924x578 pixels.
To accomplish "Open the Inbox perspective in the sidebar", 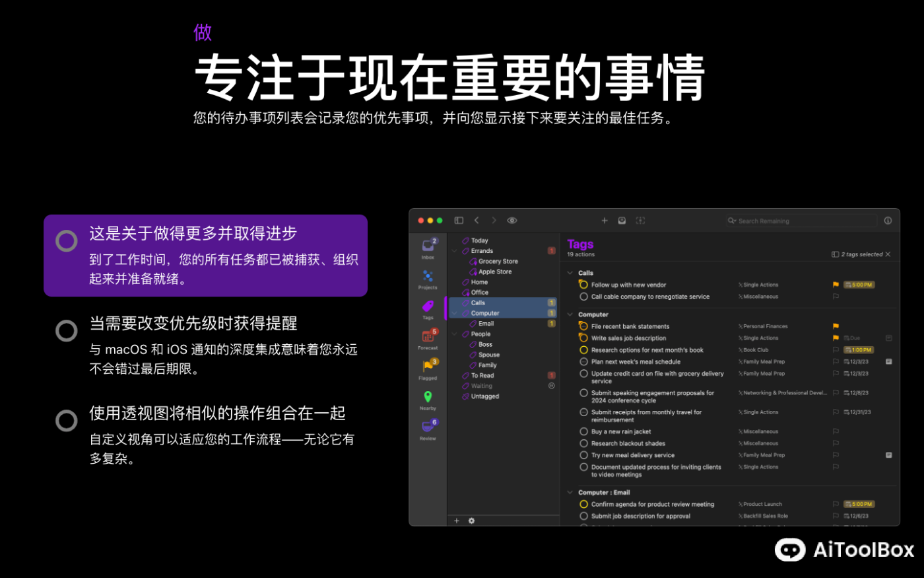I will tap(428, 244).
